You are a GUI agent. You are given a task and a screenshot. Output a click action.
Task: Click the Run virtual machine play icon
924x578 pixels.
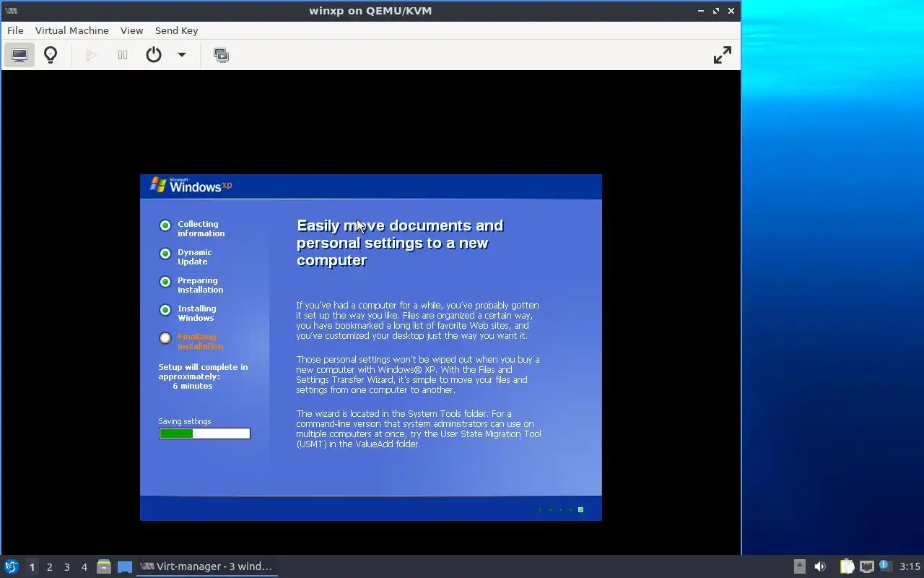91,55
